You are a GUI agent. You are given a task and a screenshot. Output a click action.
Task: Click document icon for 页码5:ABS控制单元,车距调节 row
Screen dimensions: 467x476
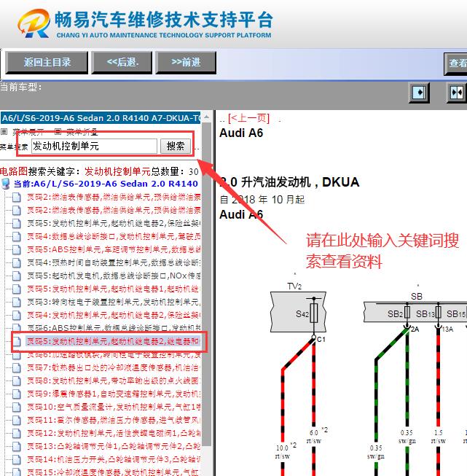coord(16,249)
